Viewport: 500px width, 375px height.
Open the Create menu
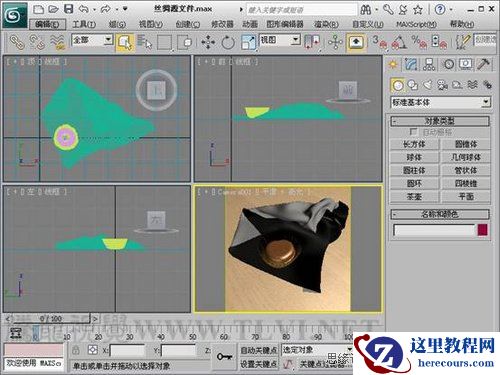[x=188, y=24]
